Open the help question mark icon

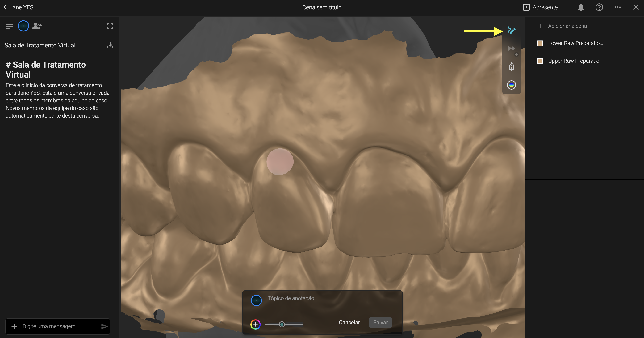599,7
